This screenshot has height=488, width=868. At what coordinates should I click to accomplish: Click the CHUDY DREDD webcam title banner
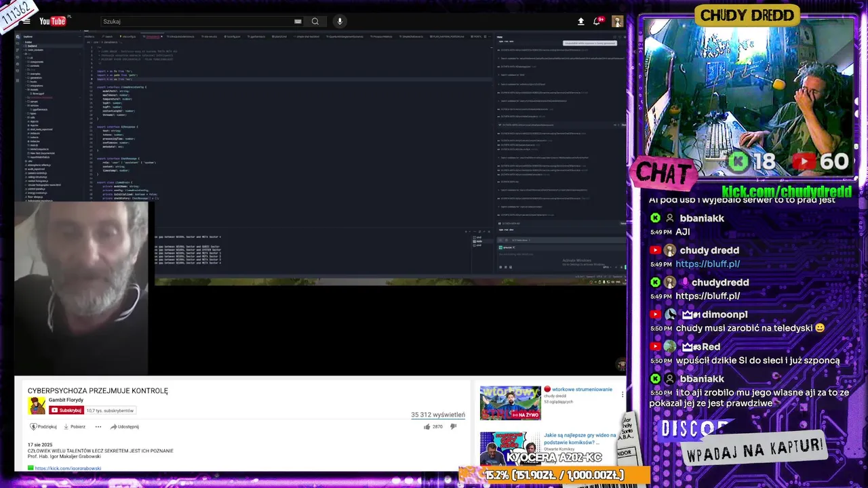coord(747,15)
